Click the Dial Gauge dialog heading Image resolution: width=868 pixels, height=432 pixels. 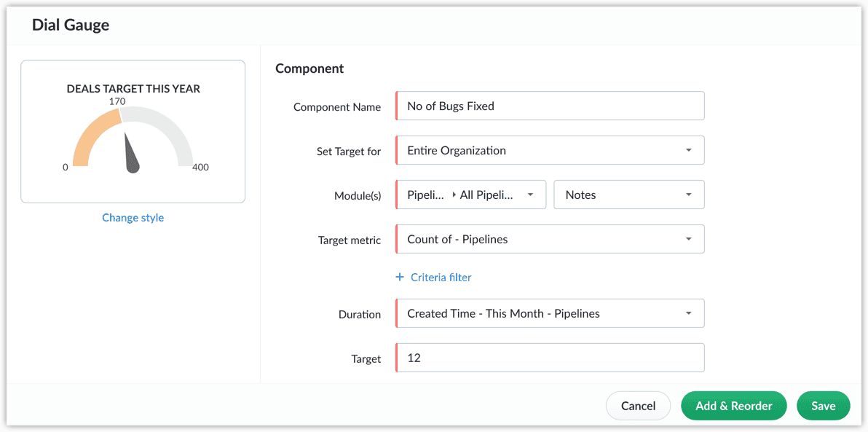(x=71, y=25)
